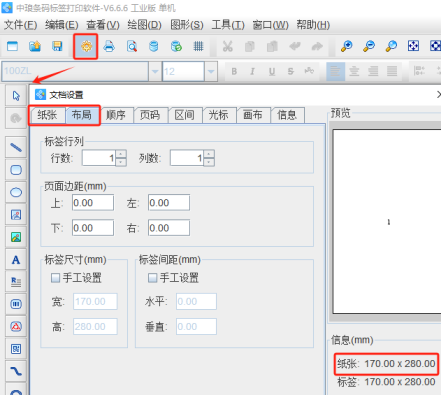The width and height of the screenshot is (442, 396).
Task: Open the 工具(T) menu
Action: (228, 25)
